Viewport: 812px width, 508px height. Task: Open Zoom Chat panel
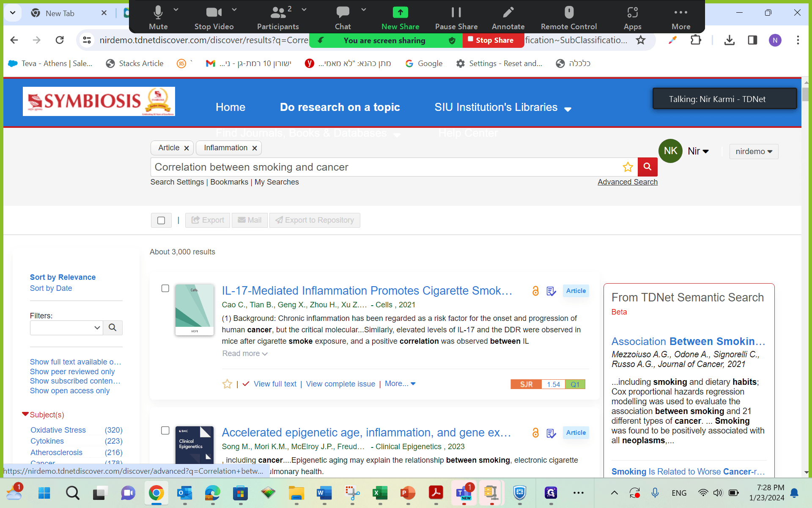tap(343, 17)
